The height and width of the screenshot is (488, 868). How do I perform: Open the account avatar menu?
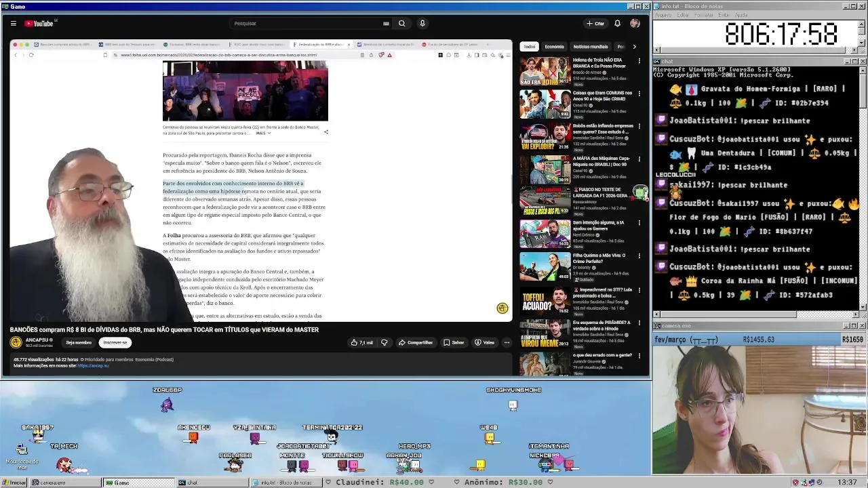pos(635,23)
